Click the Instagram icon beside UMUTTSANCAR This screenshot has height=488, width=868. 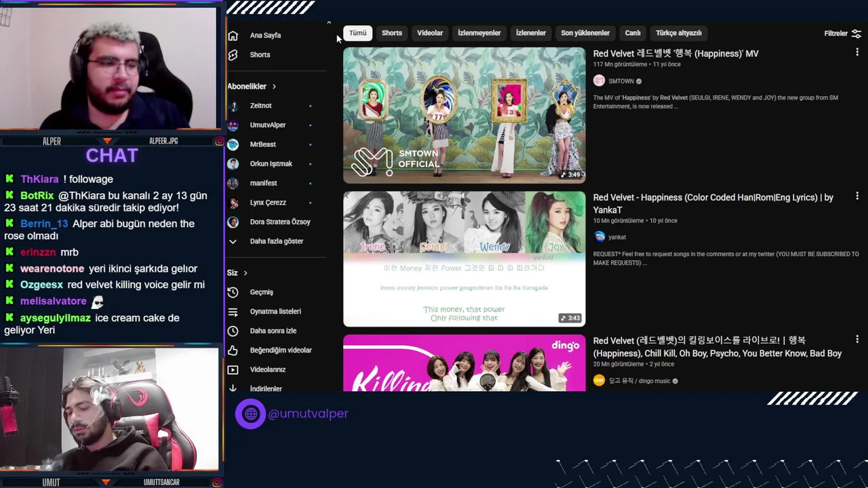click(217, 483)
